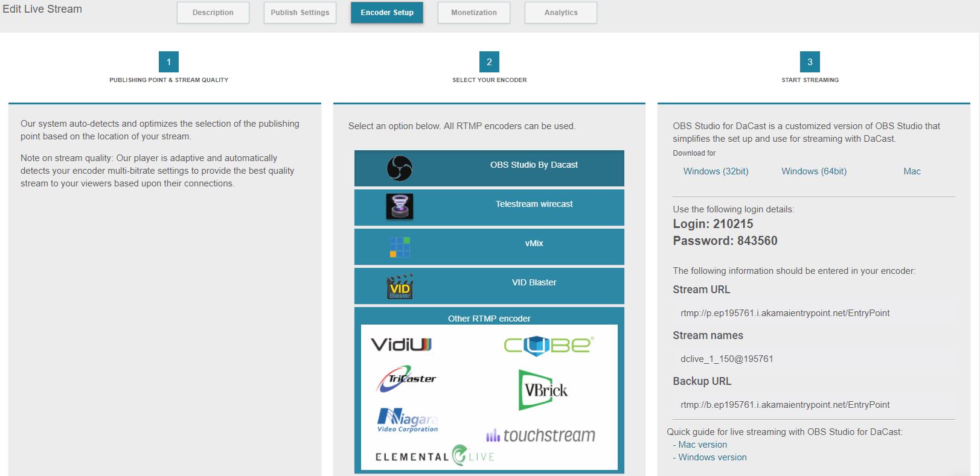The image size is (980, 476).
Task: Select the Cube encoder logo
Action: click(x=549, y=344)
